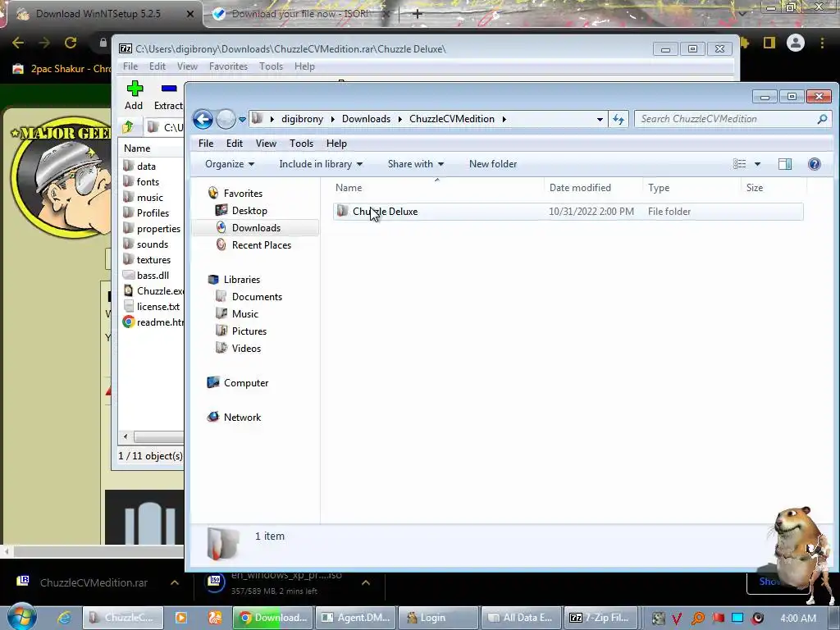840x630 pixels.
Task: Open Music library
Action: click(x=244, y=314)
